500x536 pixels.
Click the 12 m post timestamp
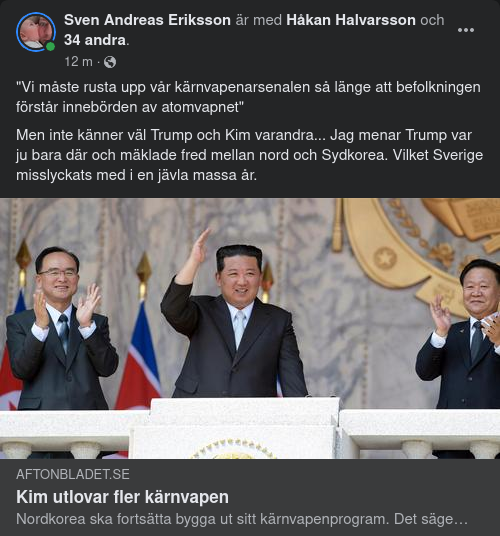[x=79, y=62]
